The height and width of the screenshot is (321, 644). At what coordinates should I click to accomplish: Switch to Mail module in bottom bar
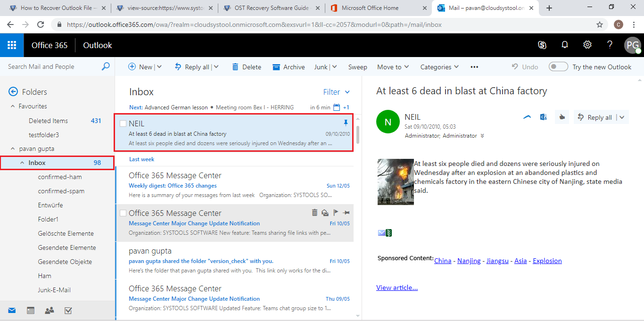pos(12,310)
